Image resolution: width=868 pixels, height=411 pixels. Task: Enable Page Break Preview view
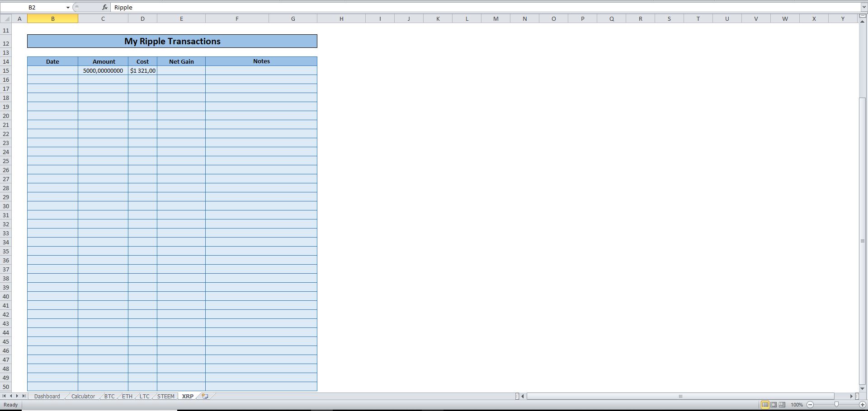pyautogui.click(x=781, y=405)
